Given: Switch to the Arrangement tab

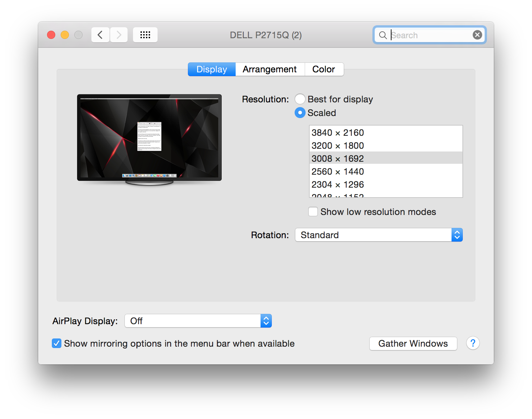Looking at the screenshot, I should click(x=270, y=69).
